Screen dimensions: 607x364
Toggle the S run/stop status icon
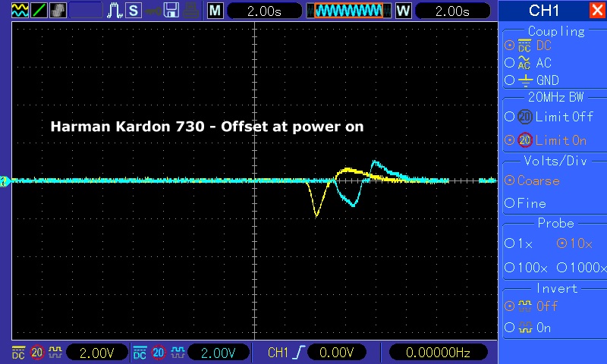134,11
